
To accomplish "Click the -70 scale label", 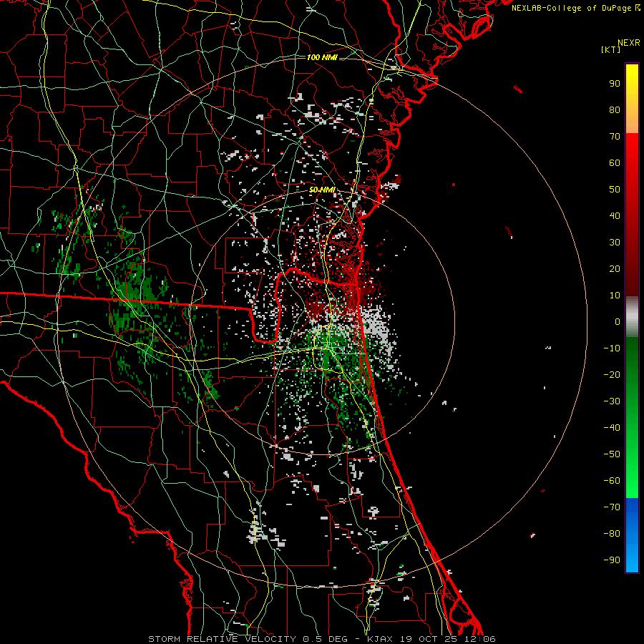I will click(x=612, y=507).
